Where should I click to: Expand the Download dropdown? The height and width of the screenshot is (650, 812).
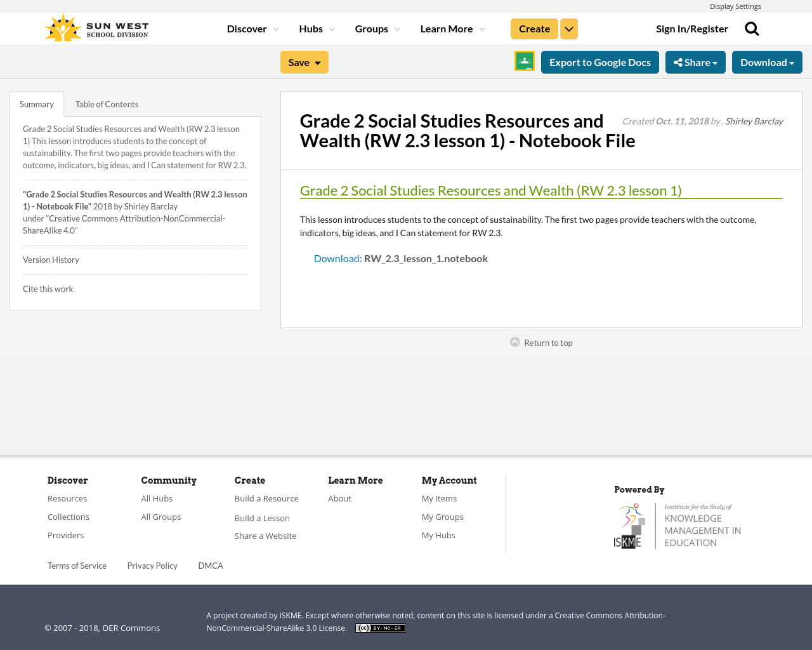tap(767, 62)
